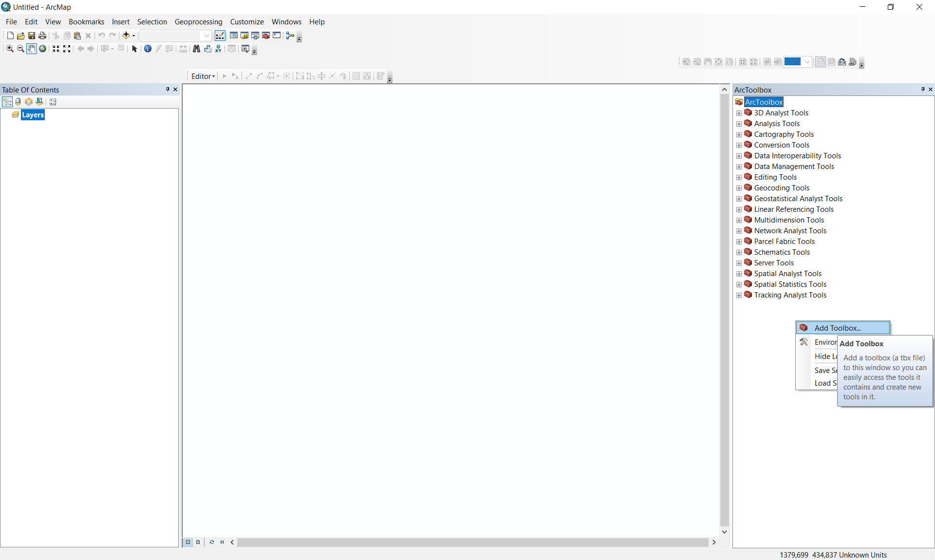Open the ArcCatalog window icon

(243, 36)
